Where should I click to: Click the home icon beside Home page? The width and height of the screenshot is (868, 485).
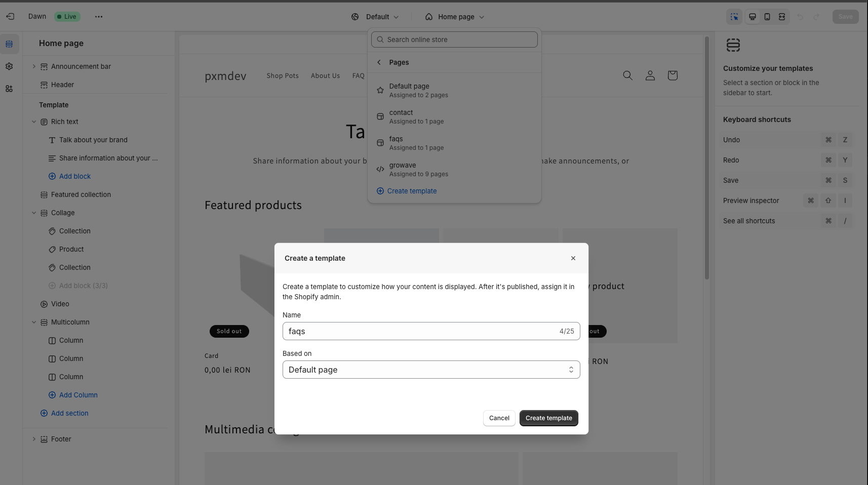(x=429, y=17)
